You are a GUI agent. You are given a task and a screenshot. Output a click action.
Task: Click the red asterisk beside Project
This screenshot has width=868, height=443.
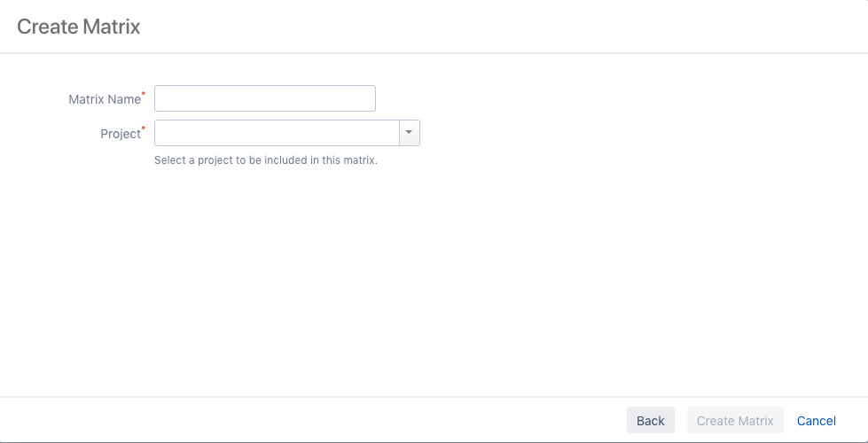(x=144, y=128)
